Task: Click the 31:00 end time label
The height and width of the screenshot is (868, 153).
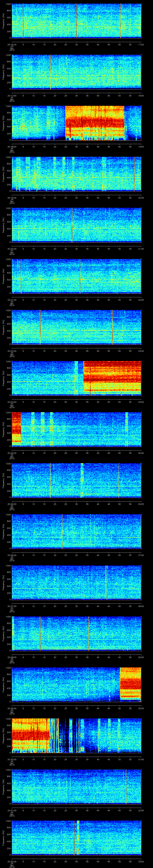Action: click(141, 760)
